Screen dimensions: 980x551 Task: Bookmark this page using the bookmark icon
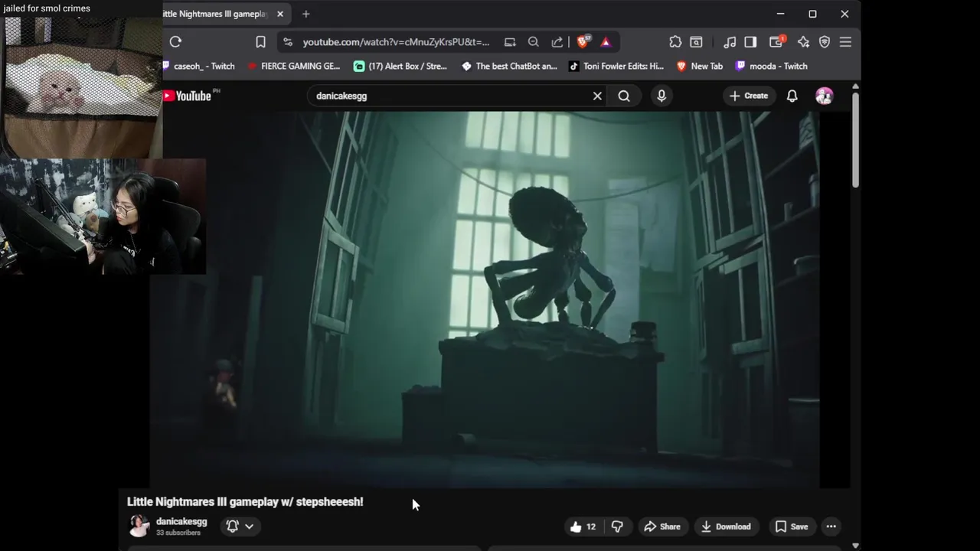coord(260,42)
